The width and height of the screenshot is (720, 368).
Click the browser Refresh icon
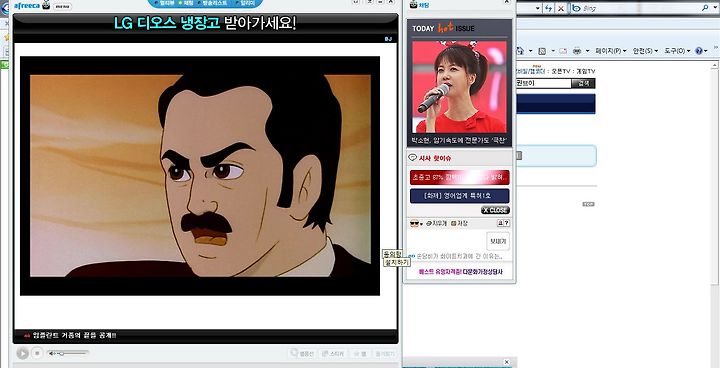(x=549, y=8)
